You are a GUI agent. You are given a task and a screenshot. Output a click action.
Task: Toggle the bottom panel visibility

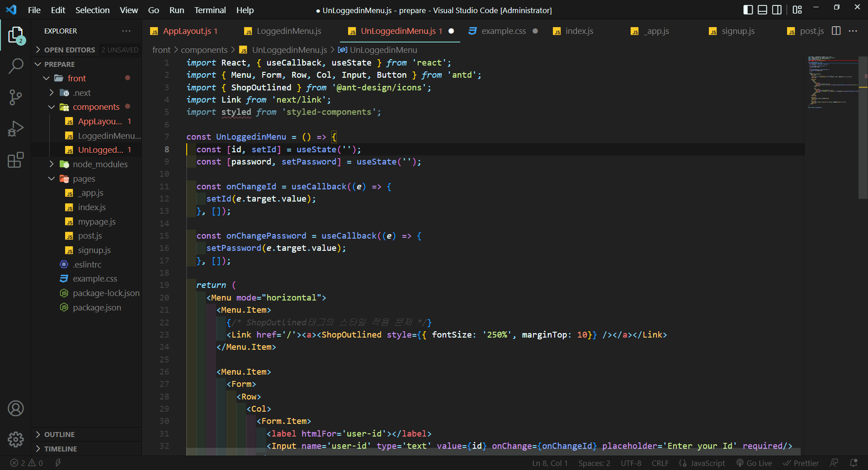[763, 10]
